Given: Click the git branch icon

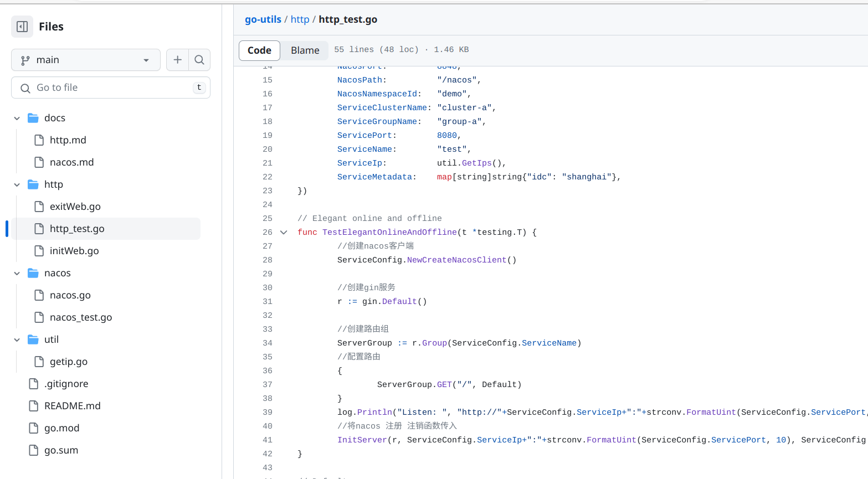Looking at the screenshot, I should [25, 60].
